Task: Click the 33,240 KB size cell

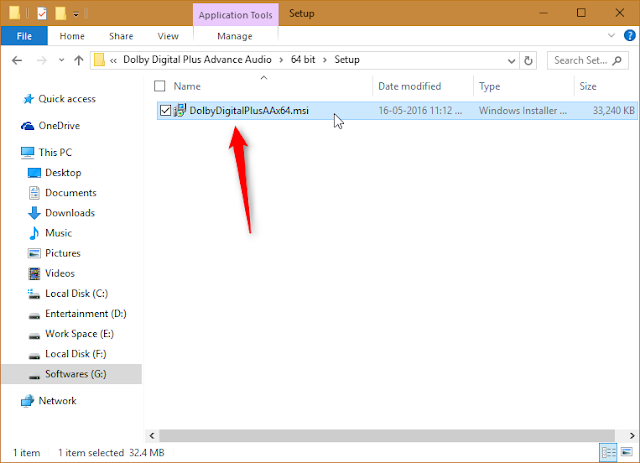Action: click(x=613, y=111)
